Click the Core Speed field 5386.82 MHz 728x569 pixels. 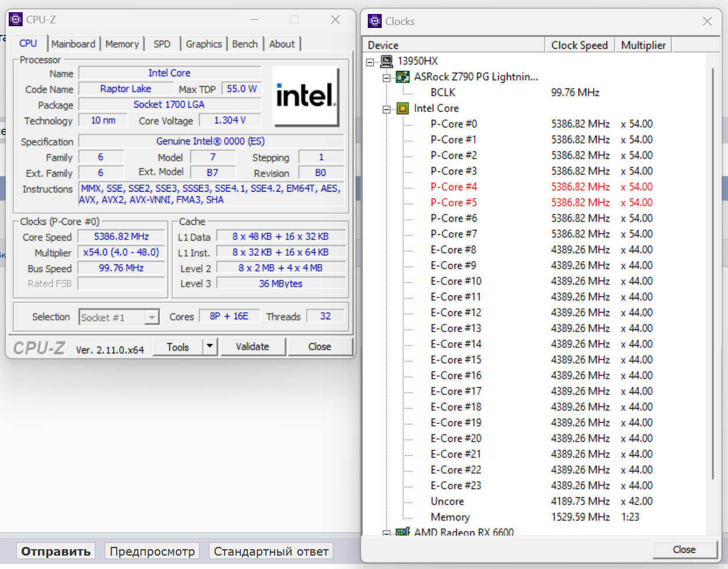(121, 237)
